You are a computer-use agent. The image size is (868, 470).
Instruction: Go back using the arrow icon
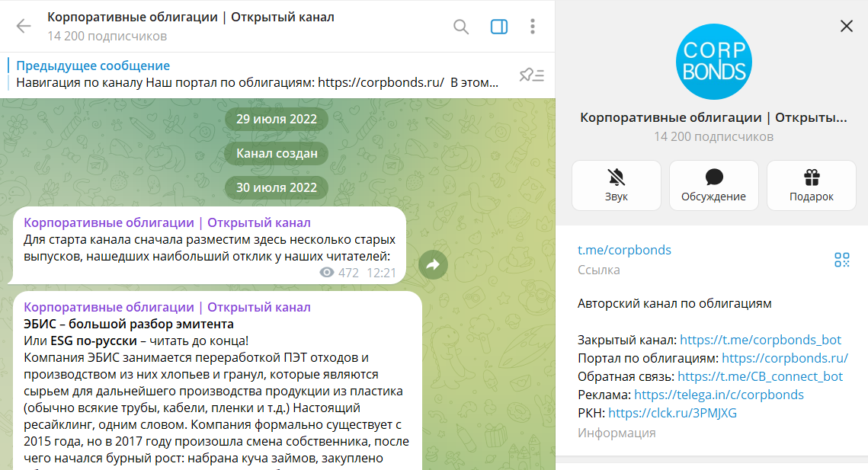tap(24, 26)
